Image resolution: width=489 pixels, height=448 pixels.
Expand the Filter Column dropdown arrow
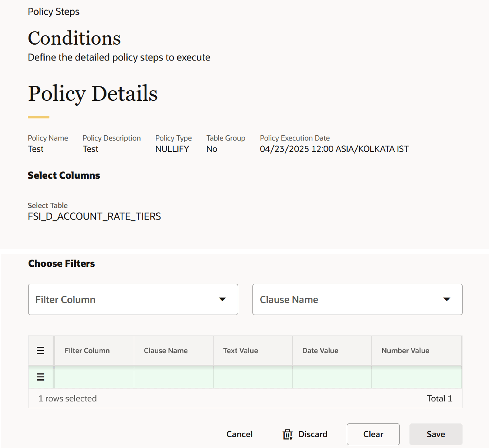pos(222,299)
